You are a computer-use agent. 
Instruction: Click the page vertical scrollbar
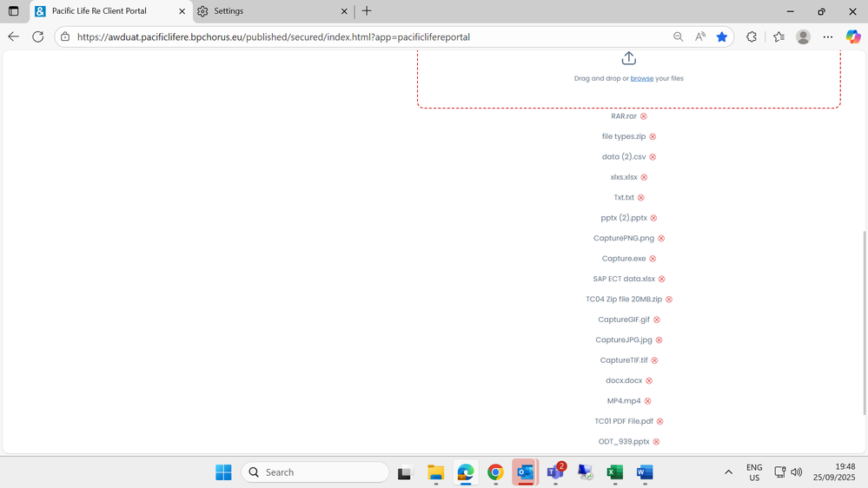click(x=865, y=323)
